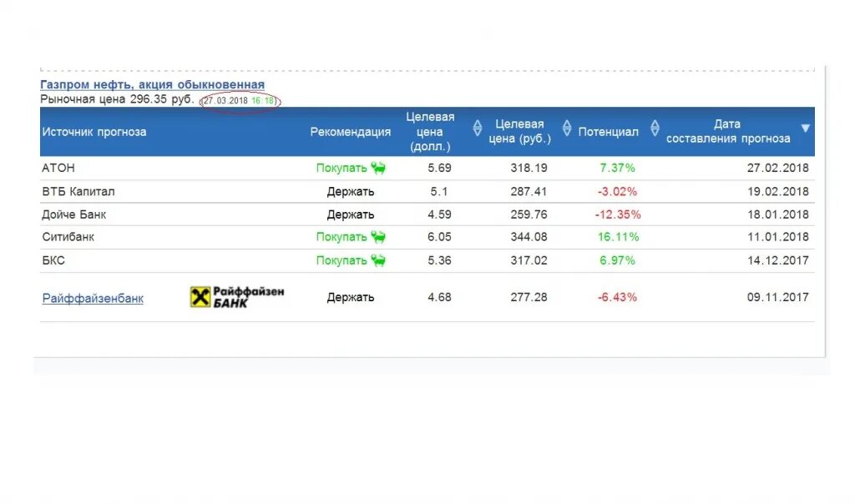Click Покупать recommendation in Ситибанк row
Screen dimensions: 855x504
[x=341, y=237]
